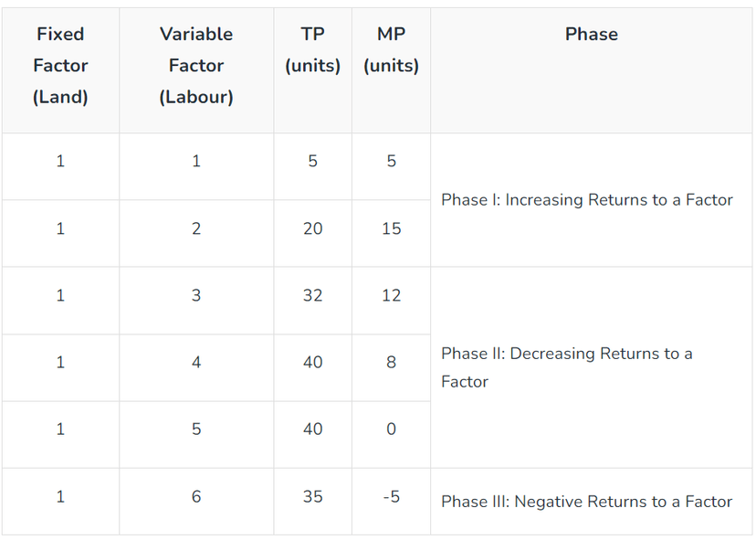756x540 pixels.
Task: Click the Labour value 4 cell
Action: click(196, 363)
